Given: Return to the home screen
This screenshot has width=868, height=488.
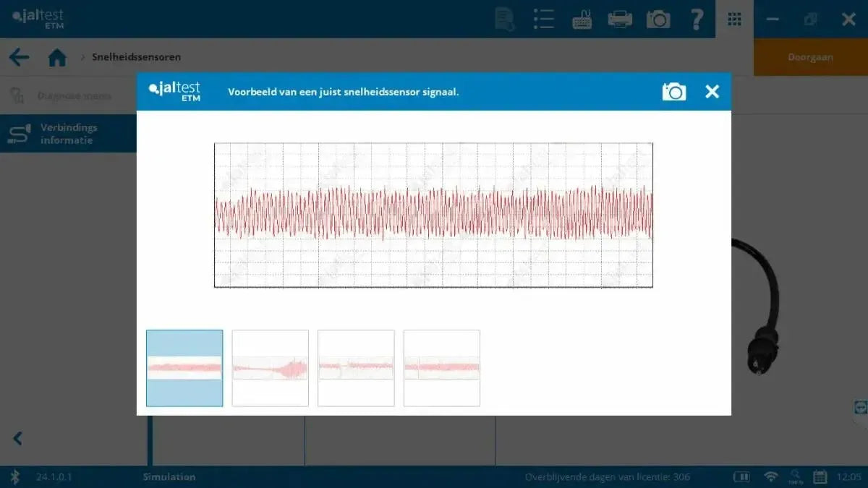Looking at the screenshot, I should [x=57, y=56].
